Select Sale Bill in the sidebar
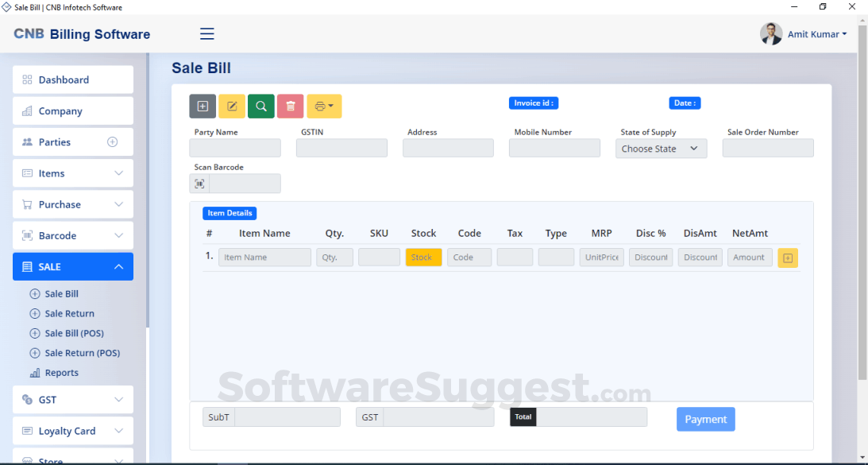 (61, 294)
